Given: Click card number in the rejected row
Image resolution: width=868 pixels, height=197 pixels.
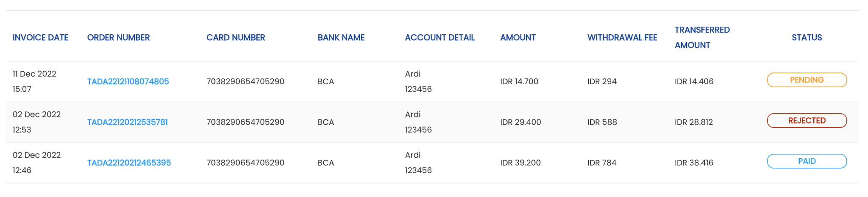Looking at the screenshot, I should click(x=245, y=122).
